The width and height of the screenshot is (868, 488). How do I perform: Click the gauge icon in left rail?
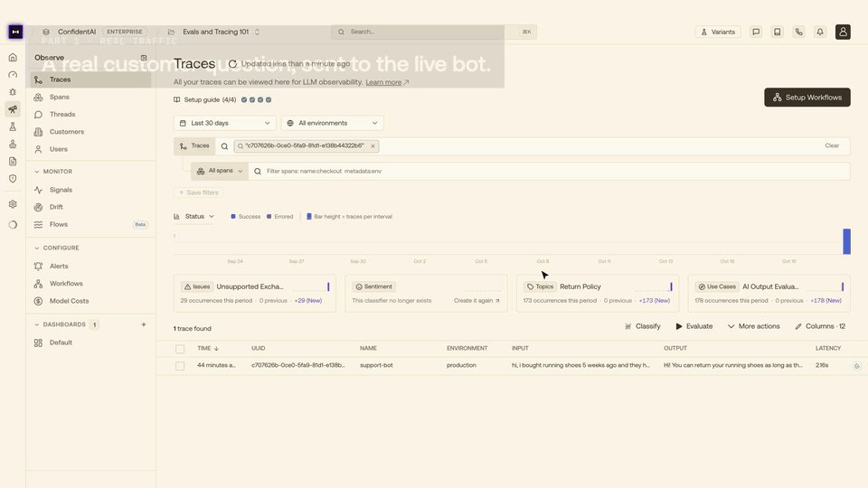(x=13, y=75)
